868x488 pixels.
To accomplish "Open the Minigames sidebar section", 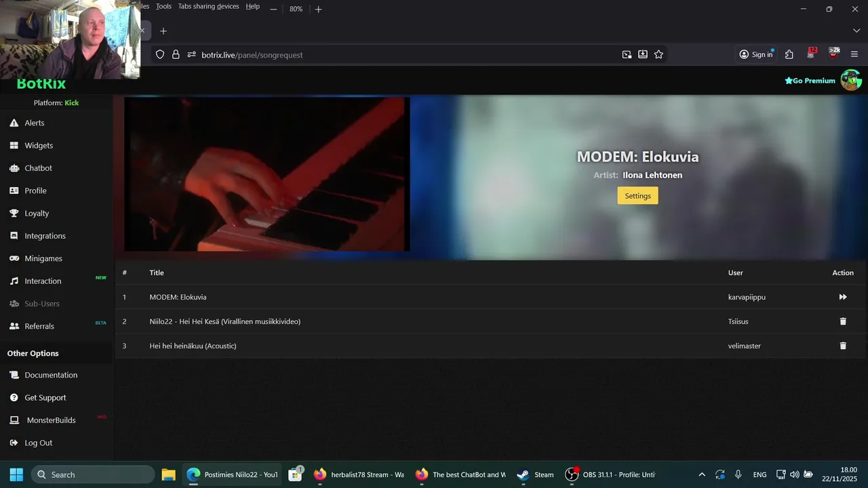I will tap(43, 258).
